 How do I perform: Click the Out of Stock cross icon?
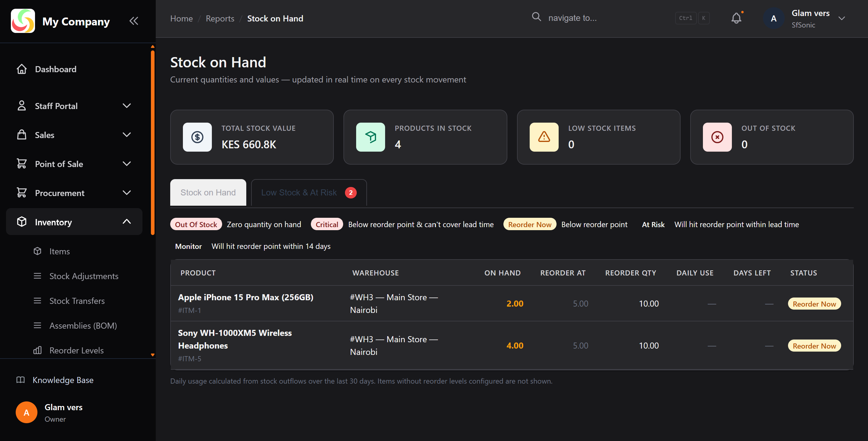[717, 137]
